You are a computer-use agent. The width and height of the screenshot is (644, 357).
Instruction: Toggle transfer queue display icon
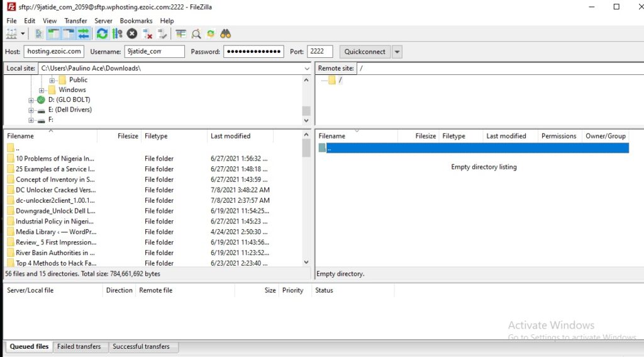point(83,33)
